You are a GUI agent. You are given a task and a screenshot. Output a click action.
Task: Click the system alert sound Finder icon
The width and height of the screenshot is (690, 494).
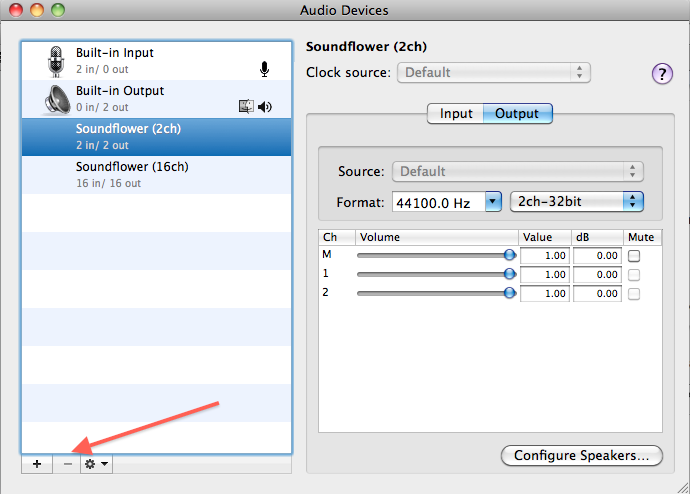246,106
